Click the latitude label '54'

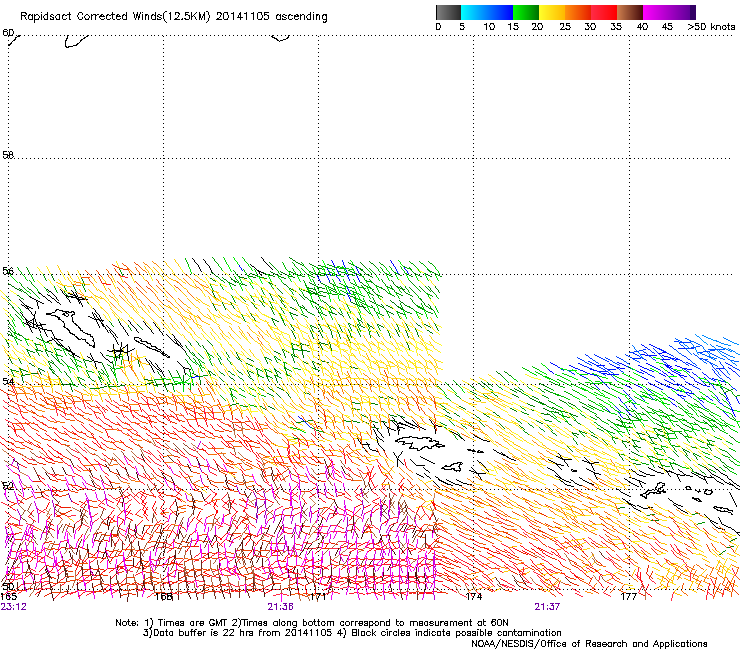click(x=8, y=381)
